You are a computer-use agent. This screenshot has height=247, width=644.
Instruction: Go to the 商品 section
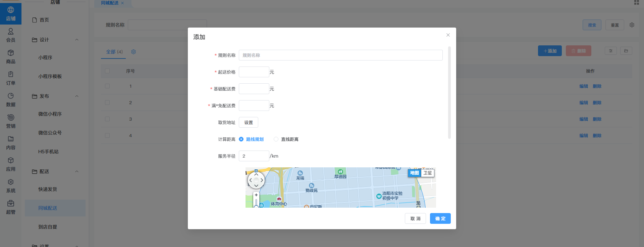11,57
